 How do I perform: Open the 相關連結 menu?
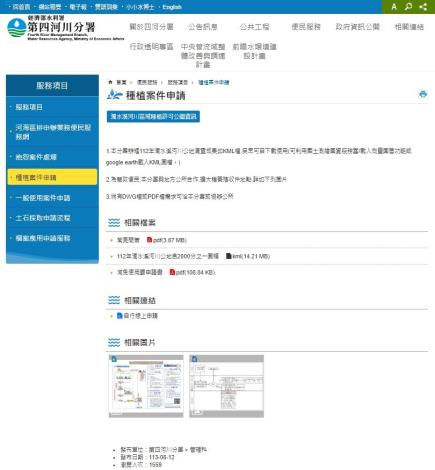[x=409, y=27]
